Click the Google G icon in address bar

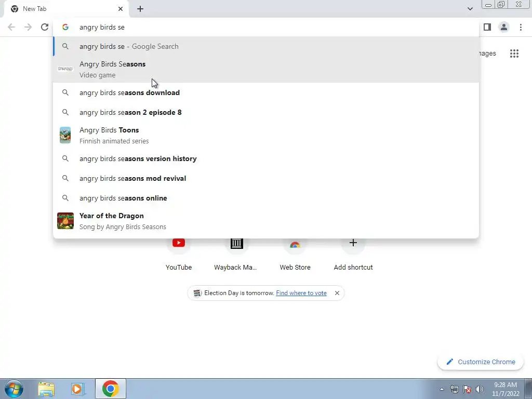click(65, 27)
